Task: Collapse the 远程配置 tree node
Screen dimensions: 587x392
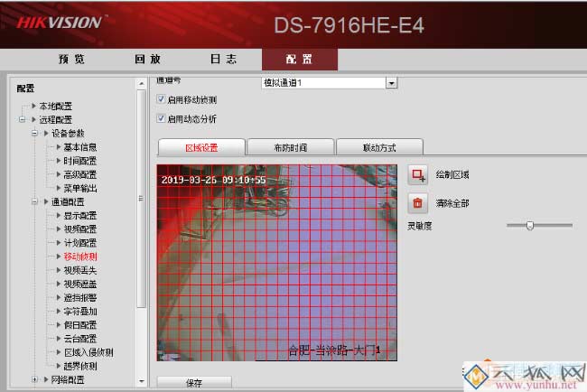Action: [22, 119]
